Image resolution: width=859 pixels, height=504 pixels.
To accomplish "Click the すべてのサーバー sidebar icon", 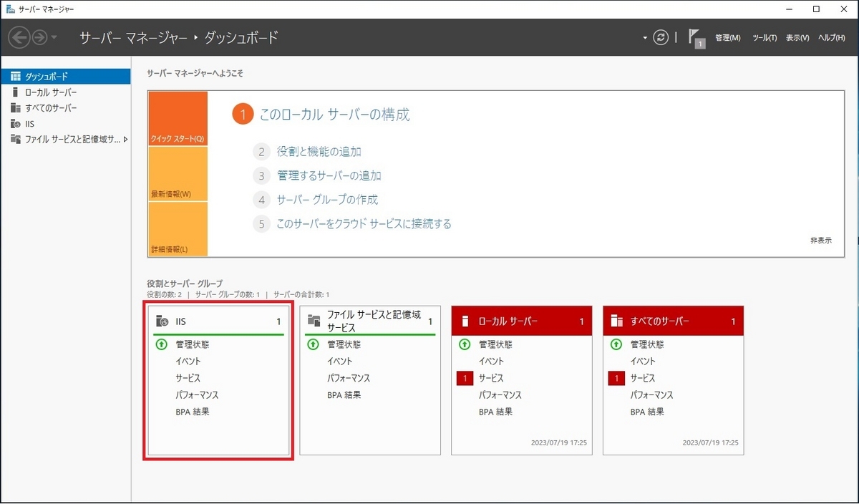I will coord(16,108).
